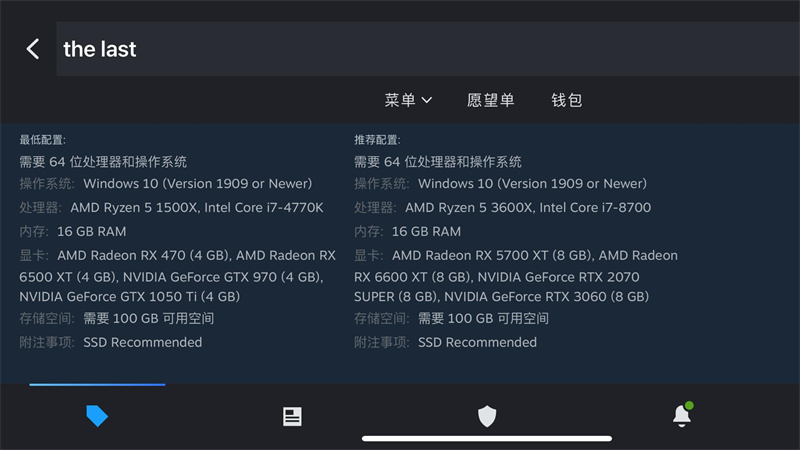
Task: Click minimum 'SSD Recommended' note
Action: (142, 342)
